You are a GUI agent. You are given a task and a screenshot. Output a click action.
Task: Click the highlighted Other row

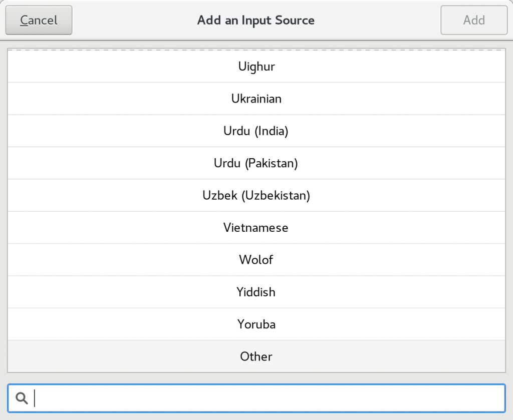pos(256,356)
